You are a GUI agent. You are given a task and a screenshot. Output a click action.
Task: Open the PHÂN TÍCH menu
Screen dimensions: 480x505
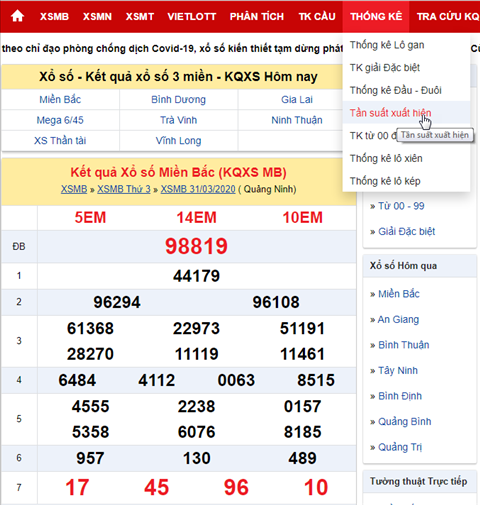coord(257,16)
